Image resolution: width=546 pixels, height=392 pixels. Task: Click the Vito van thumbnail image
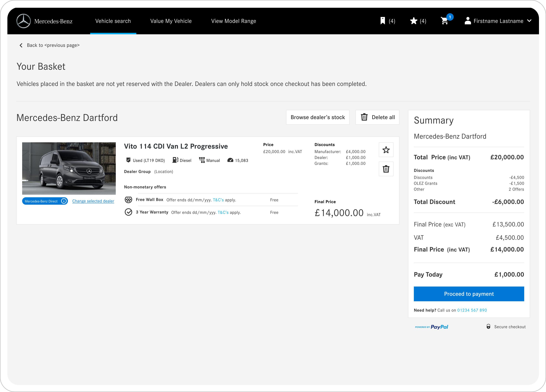pyautogui.click(x=69, y=168)
